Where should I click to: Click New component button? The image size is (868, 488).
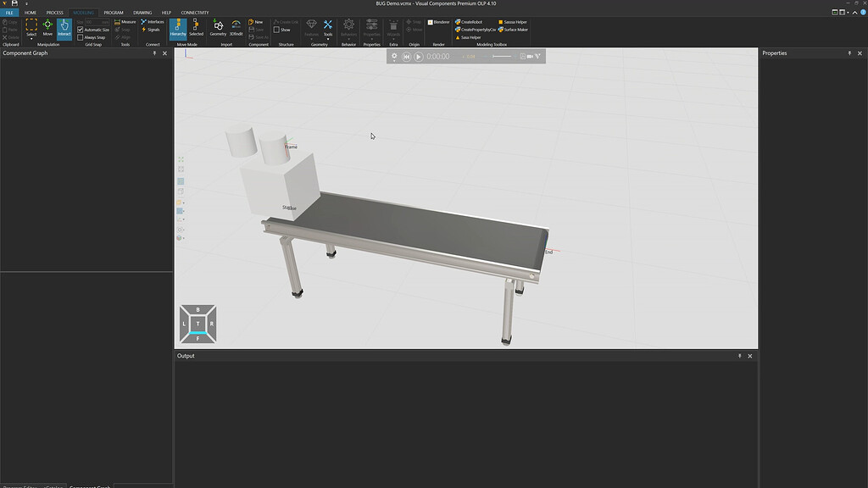click(x=255, y=22)
